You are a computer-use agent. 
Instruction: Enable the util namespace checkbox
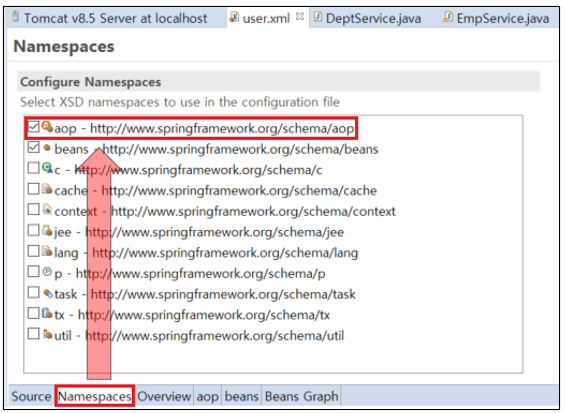34,334
